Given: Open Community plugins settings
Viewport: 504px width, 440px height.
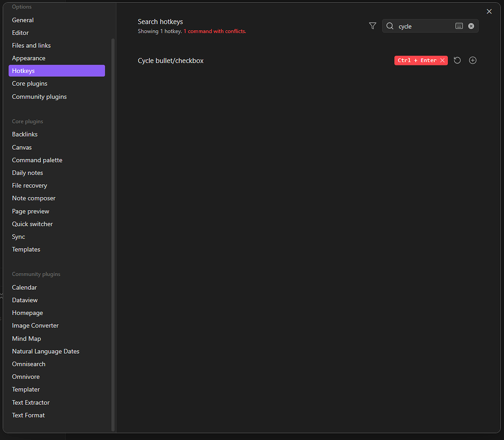Looking at the screenshot, I should [x=39, y=97].
